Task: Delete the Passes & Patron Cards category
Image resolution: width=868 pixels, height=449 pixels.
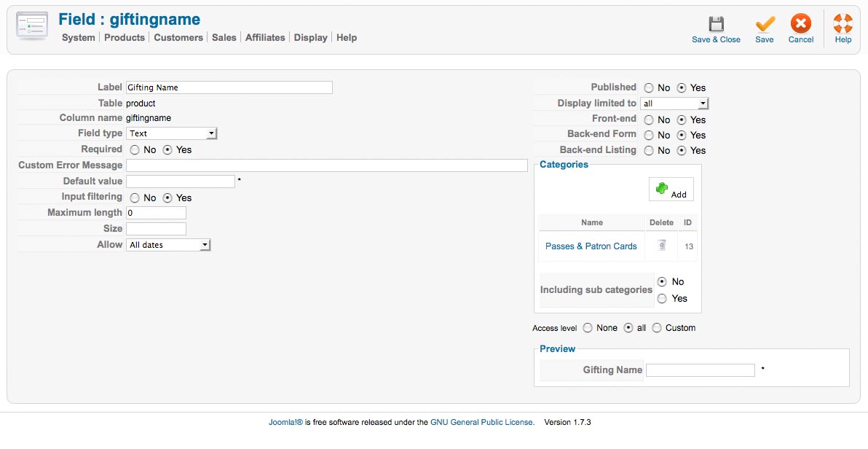Action: click(x=661, y=246)
